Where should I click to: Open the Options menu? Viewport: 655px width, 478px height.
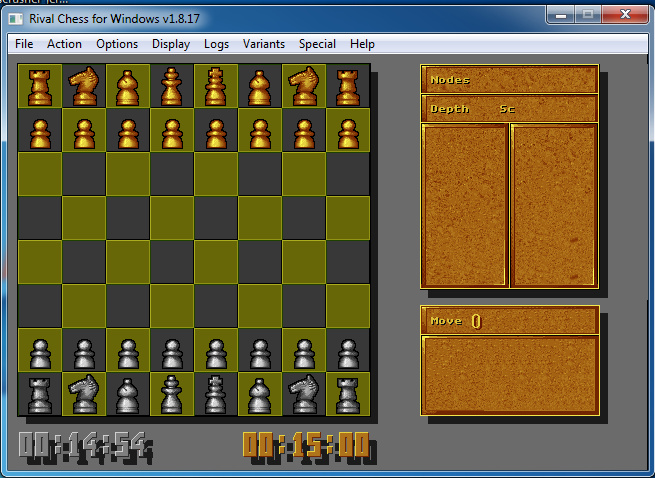point(117,44)
